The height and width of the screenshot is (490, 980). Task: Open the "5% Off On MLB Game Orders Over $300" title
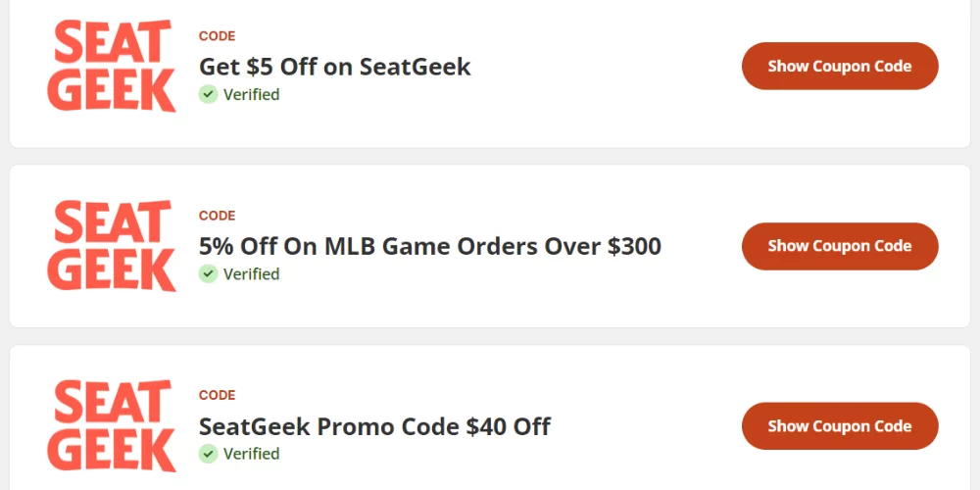(x=430, y=246)
